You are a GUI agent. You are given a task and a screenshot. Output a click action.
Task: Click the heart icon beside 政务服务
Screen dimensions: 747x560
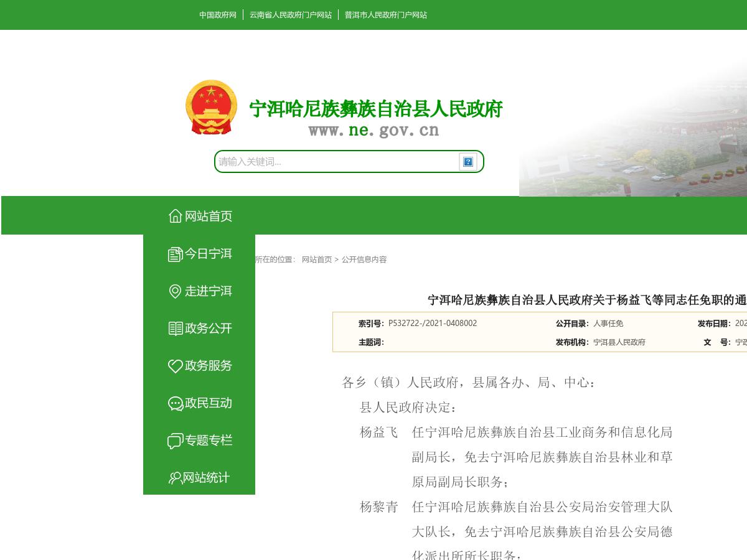click(176, 366)
